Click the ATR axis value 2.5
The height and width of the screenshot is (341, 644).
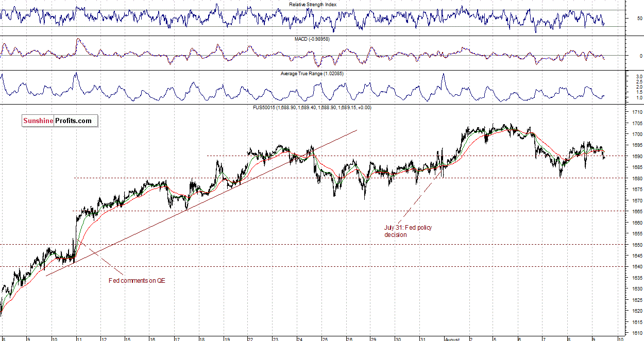click(639, 82)
